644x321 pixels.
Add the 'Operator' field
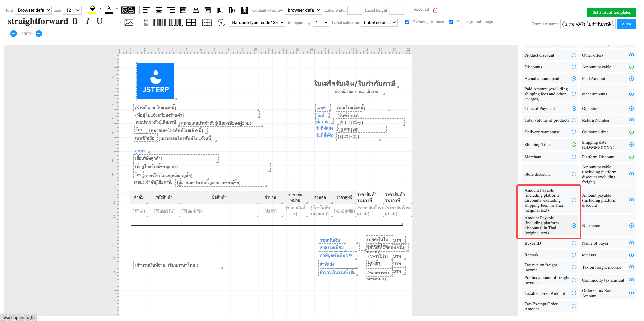631,109
